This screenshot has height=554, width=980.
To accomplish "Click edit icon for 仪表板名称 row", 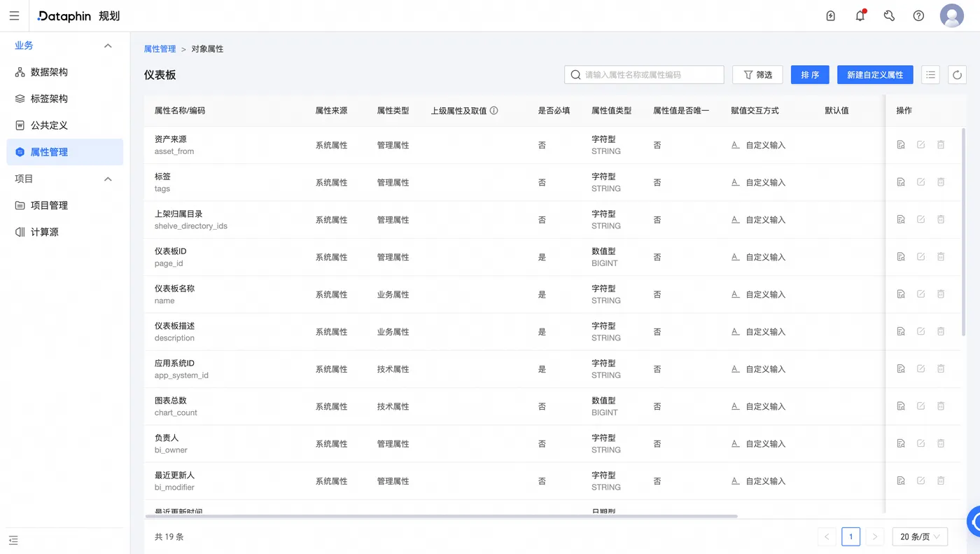I will click(920, 294).
